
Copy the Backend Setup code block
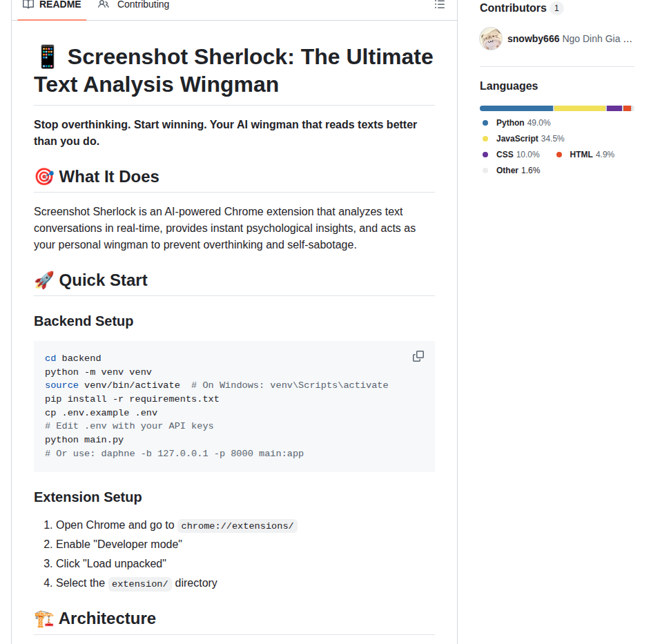(418, 356)
